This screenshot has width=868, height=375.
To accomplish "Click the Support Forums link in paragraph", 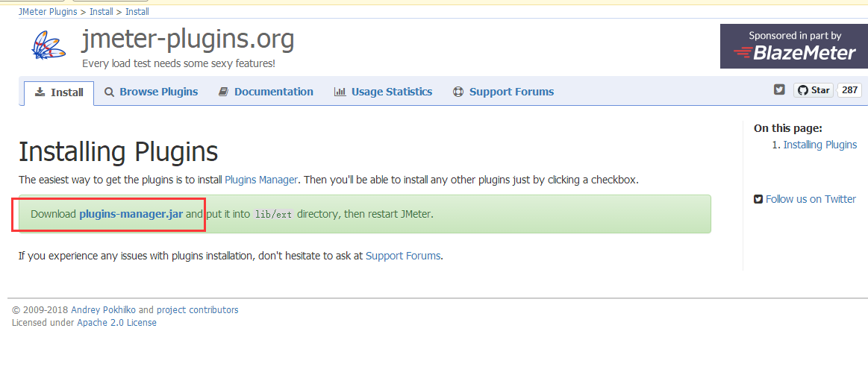I will pyautogui.click(x=403, y=256).
